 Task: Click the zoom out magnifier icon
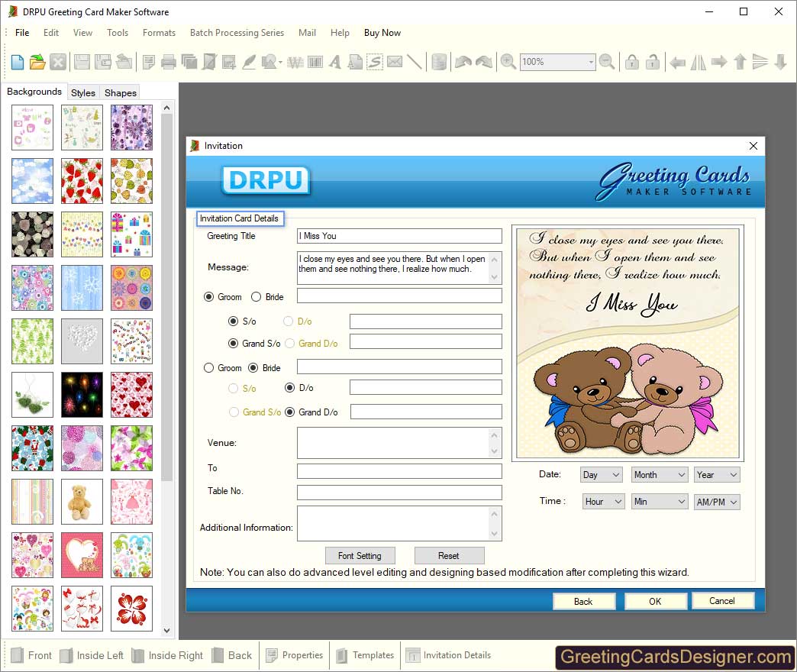coord(606,62)
